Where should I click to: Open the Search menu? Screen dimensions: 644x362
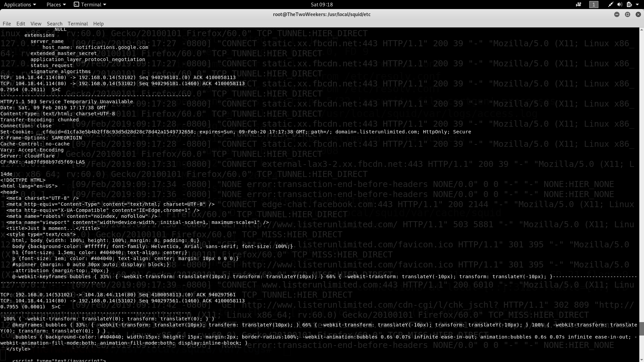pyautogui.click(x=55, y=23)
